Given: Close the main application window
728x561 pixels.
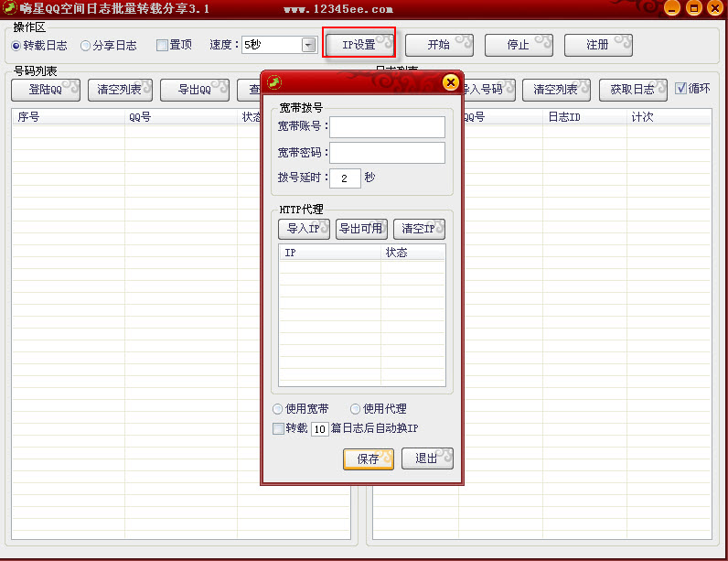Looking at the screenshot, I should coord(715,8).
